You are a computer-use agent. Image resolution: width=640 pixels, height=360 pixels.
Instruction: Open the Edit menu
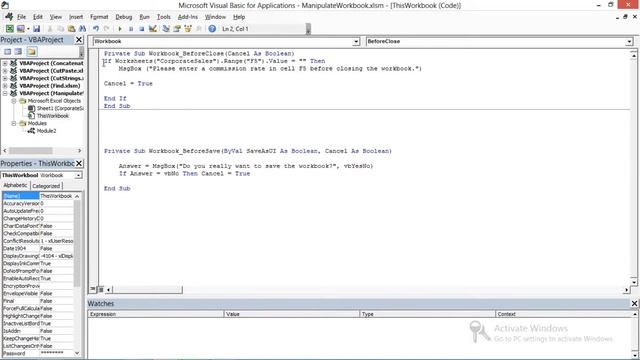click(38, 17)
